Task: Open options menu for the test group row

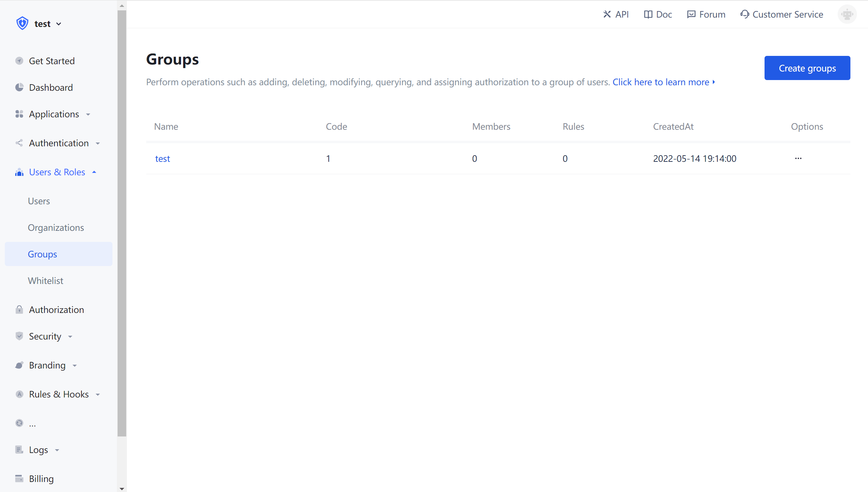Action: click(798, 158)
